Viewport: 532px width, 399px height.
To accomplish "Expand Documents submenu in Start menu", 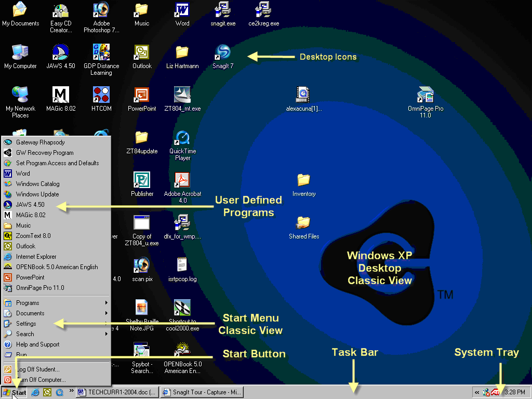I will coord(56,313).
